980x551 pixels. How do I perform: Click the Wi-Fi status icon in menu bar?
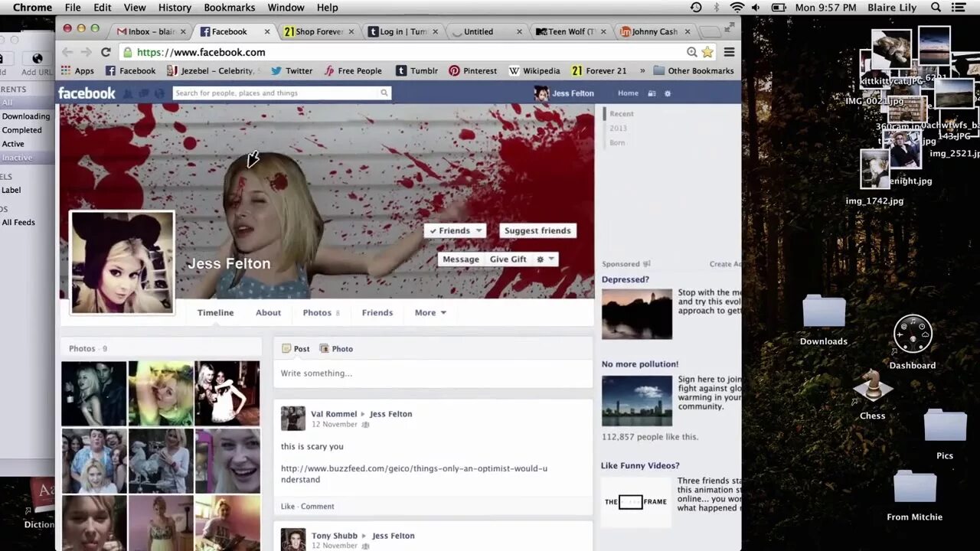[737, 8]
